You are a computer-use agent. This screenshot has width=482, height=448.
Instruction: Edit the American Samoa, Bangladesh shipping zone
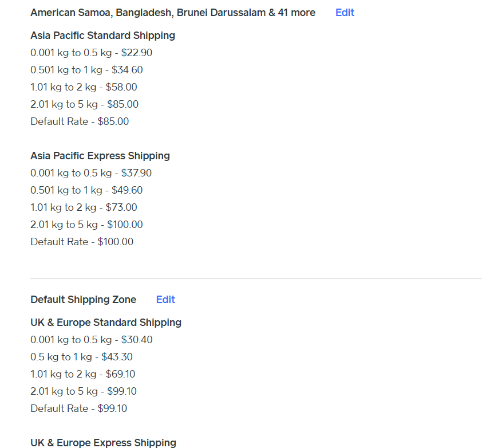[345, 13]
